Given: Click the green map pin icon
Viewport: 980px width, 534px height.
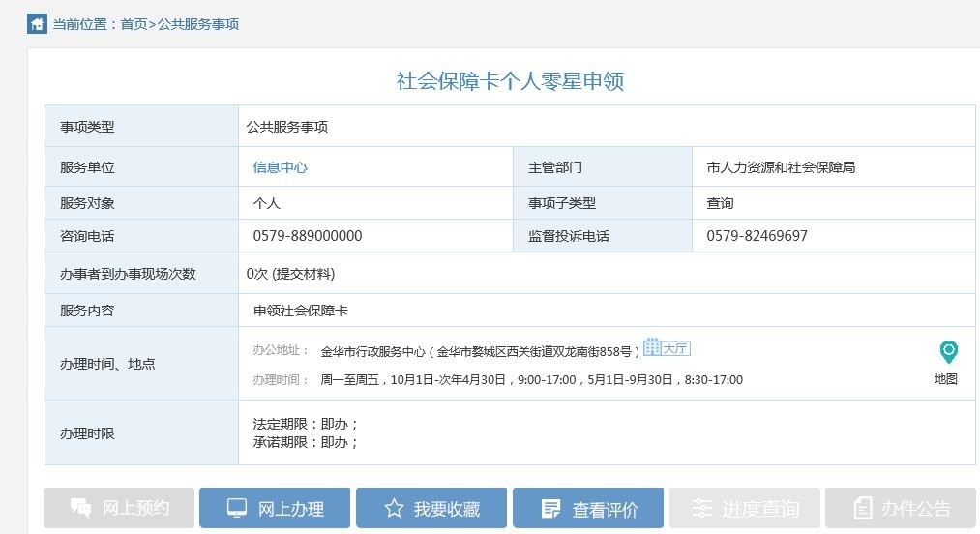Looking at the screenshot, I should 947,351.
